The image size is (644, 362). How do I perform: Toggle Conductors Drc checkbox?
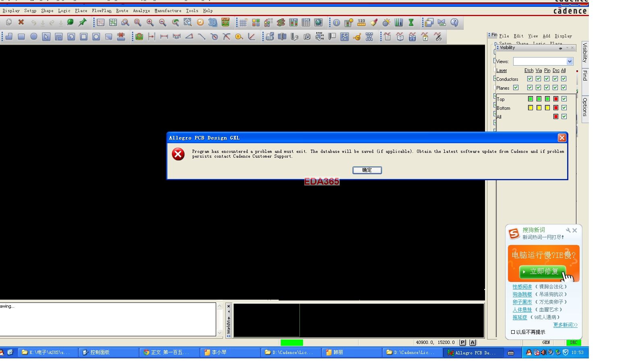click(x=555, y=79)
